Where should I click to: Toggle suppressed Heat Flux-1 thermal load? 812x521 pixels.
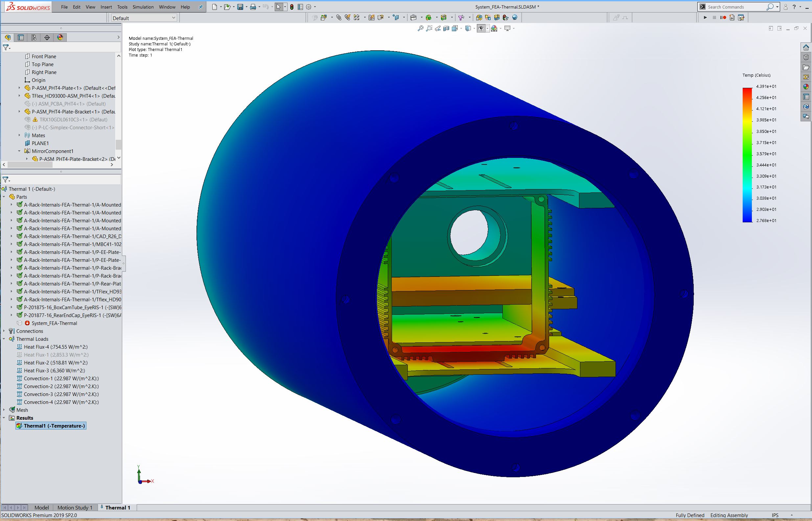coord(52,355)
